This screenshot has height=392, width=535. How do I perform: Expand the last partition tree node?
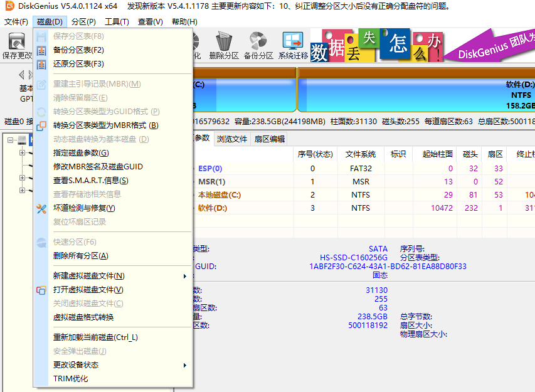[x=22, y=190]
